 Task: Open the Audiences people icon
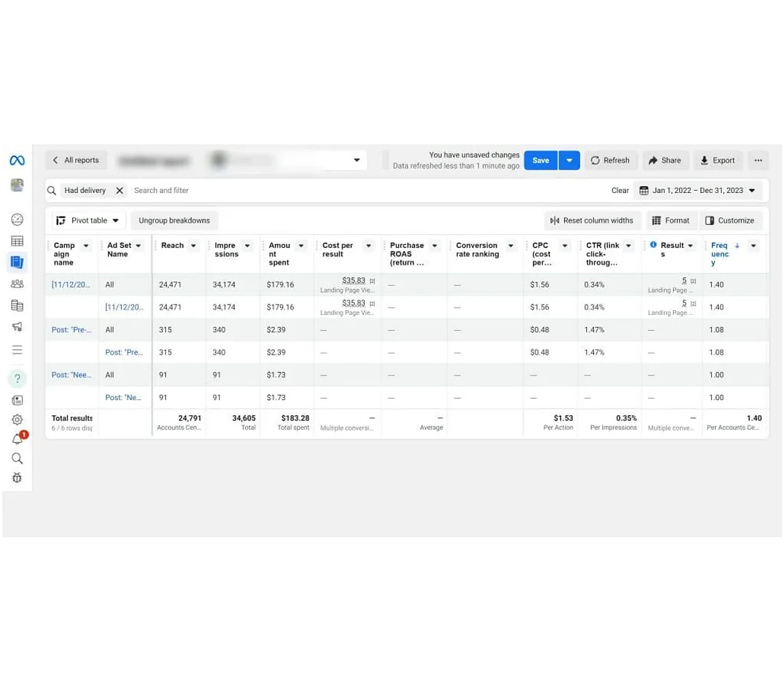pyautogui.click(x=17, y=284)
